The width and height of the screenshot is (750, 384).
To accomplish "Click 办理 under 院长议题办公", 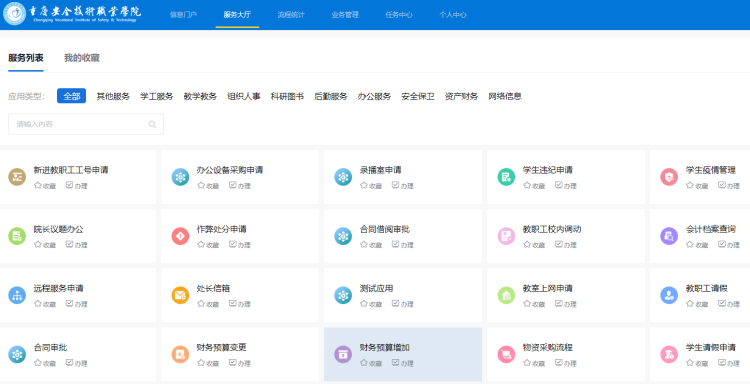I will [x=77, y=245].
